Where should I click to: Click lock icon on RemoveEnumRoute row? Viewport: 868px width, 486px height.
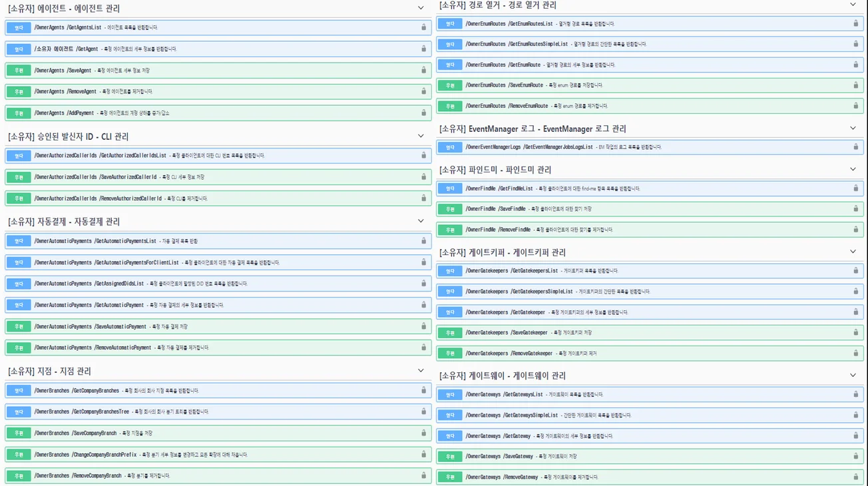click(x=856, y=105)
